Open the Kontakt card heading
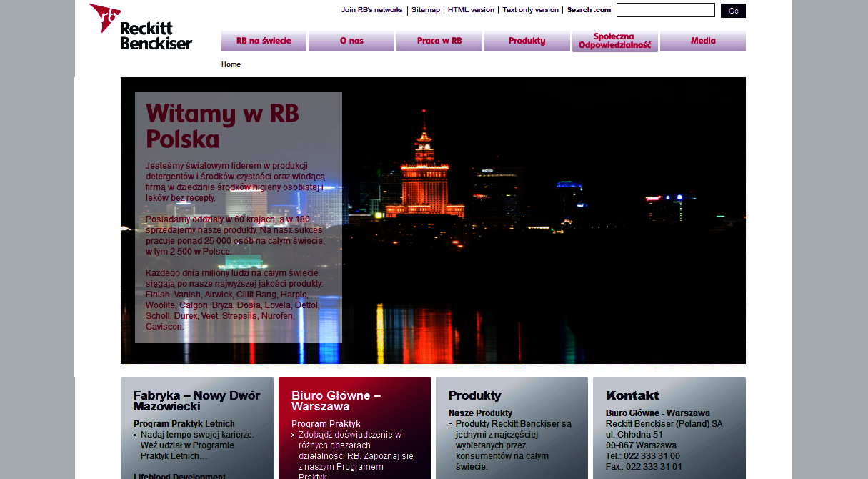 pyautogui.click(x=632, y=396)
